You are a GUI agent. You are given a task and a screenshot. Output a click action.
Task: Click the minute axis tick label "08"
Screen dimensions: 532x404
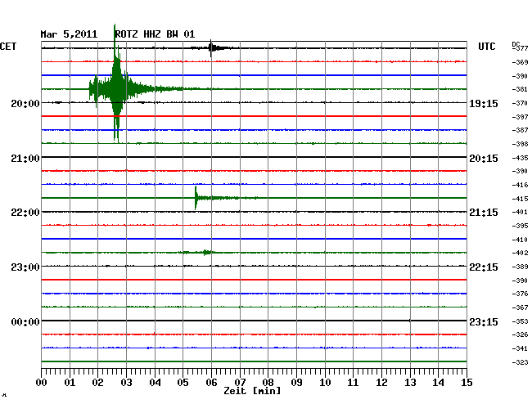[x=268, y=382]
